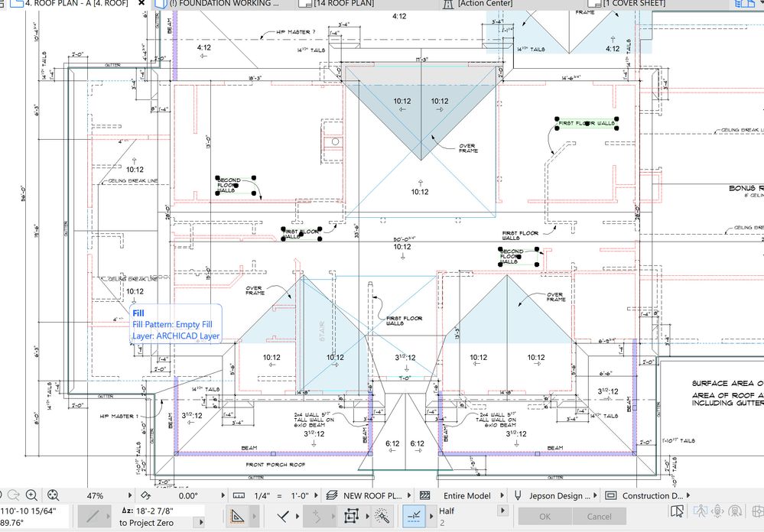The image size is (764, 532).
Task: Click the 89.76° angle value
Action: (12, 523)
